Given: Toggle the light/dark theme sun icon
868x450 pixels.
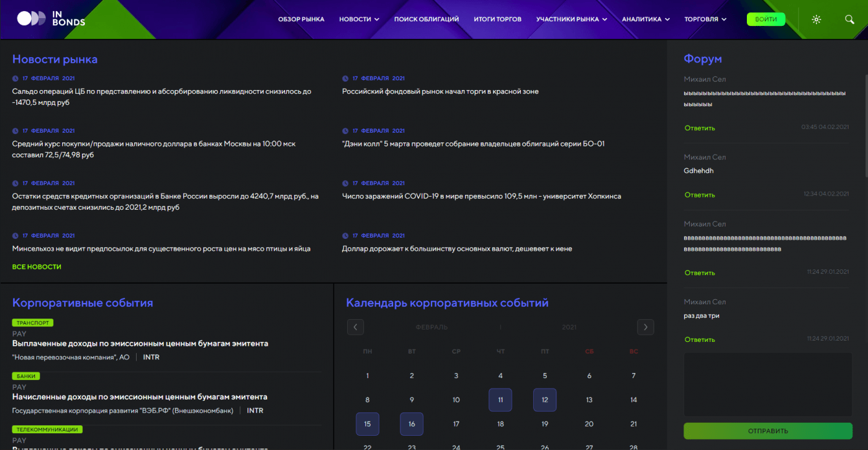Looking at the screenshot, I should (816, 19).
